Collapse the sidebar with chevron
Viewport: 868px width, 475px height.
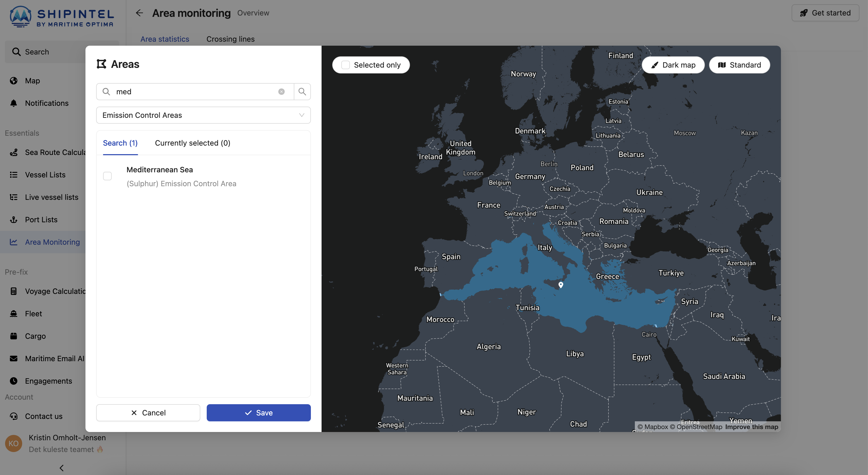[x=61, y=468]
